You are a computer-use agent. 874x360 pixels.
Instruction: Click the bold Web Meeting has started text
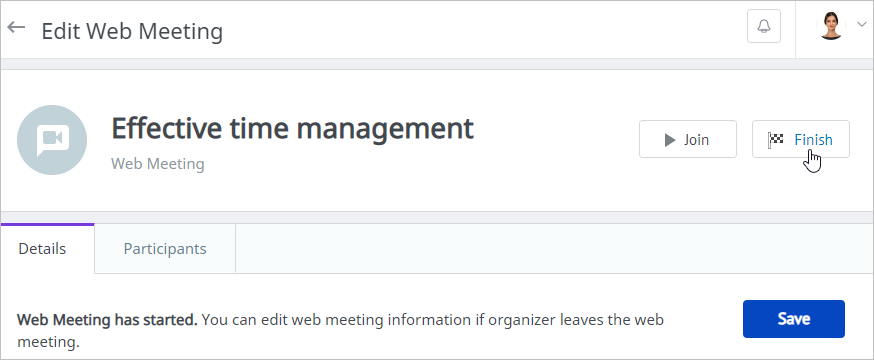tap(107, 320)
